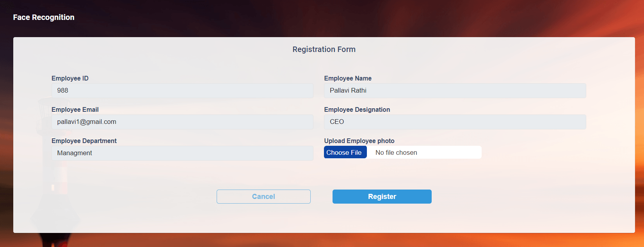Image resolution: width=644 pixels, height=247 pixels.
Task: Click the Employee Name label
Action: coord(348,78)
